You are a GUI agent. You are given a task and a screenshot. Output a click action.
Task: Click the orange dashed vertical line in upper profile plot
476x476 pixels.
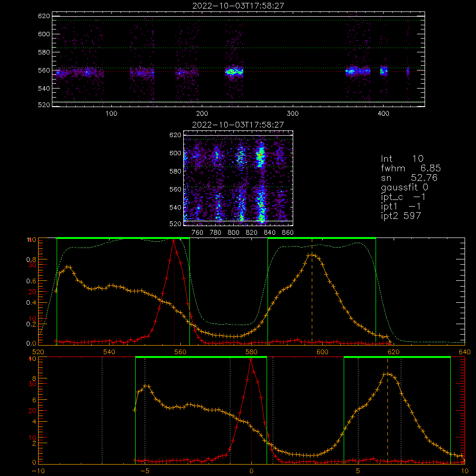pos(312,291)
